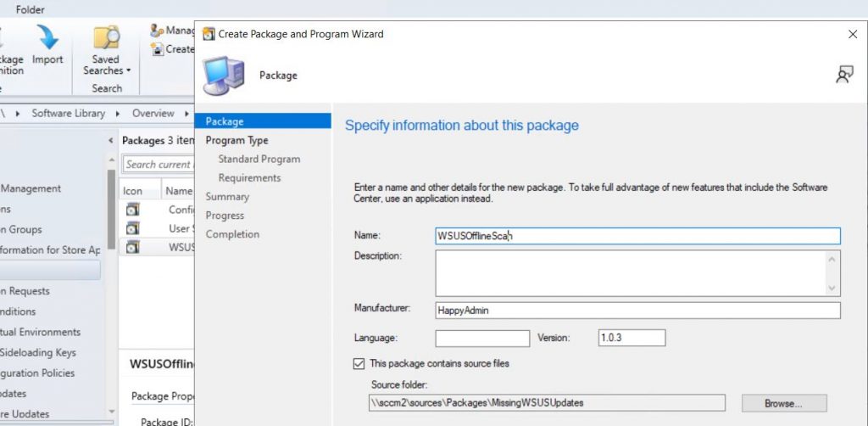868x426 pixels.
Task: Collapse the navigation pane arrow
Action: pyautogui.click(x=111, y=141)
